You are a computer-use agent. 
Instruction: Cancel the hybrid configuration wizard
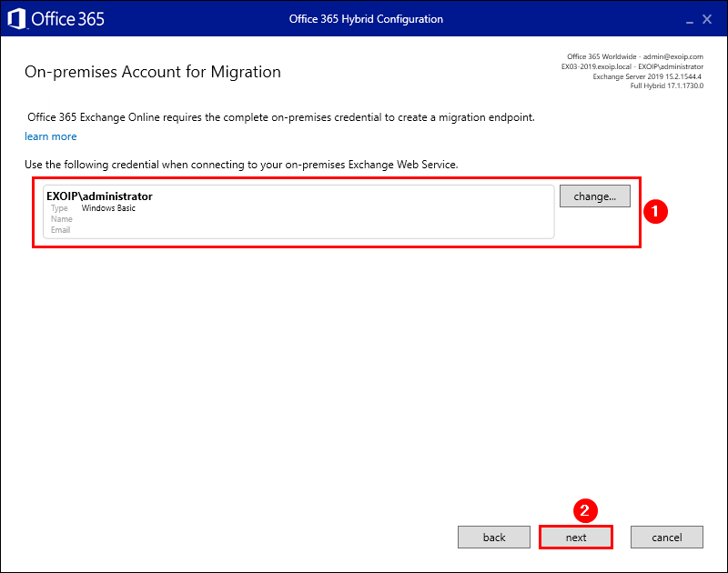tap(667, 538)
